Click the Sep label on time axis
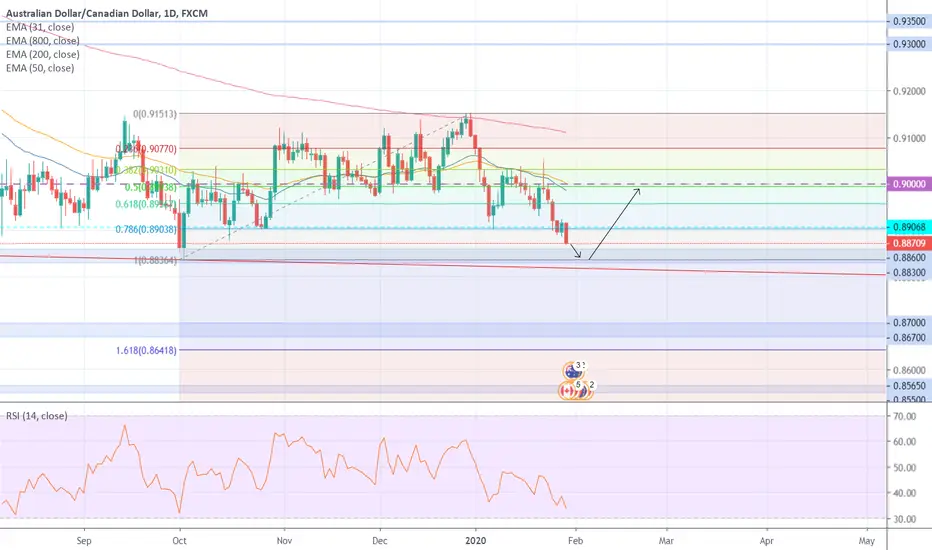932x550 pixels. point(84,540)
